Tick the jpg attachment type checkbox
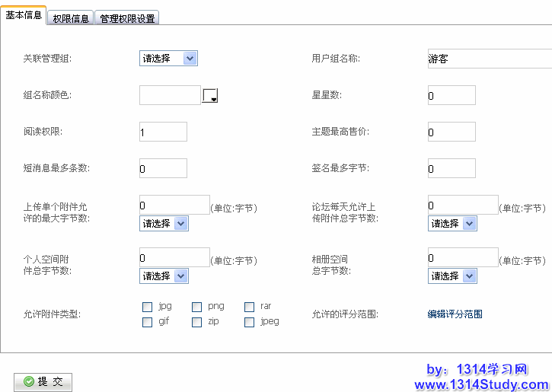Viewport: 552px width, 392px height. pyautogui.click(x=147, y=307)
